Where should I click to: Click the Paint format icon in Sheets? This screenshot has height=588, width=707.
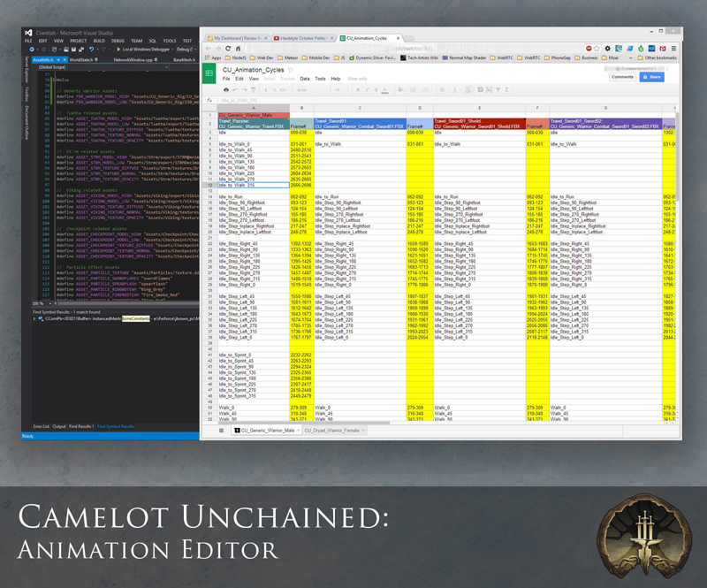254,90
